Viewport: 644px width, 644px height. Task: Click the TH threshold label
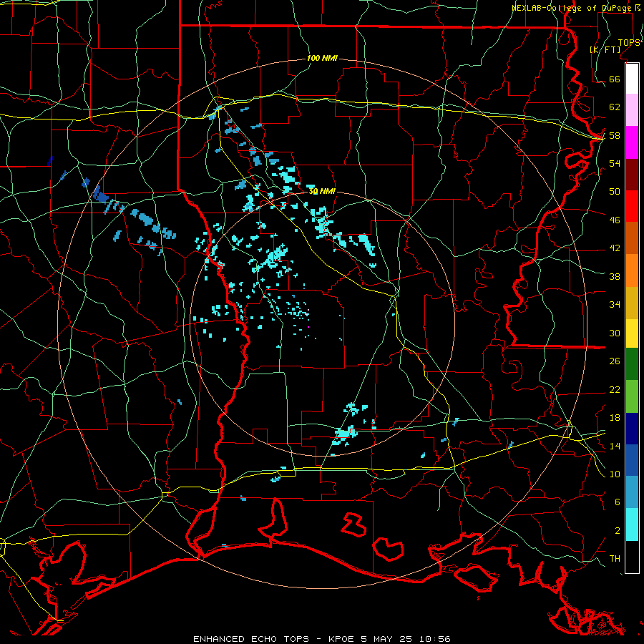tap(615, 559)
